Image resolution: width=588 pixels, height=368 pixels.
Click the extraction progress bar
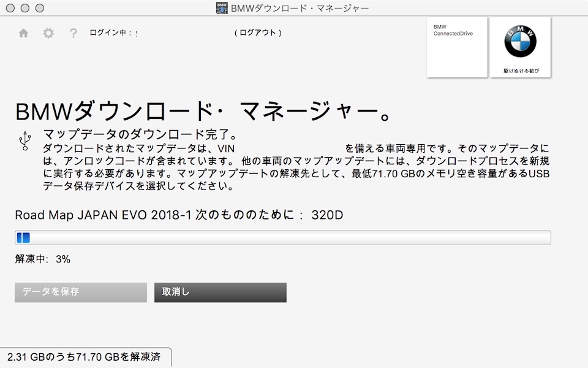283,238
